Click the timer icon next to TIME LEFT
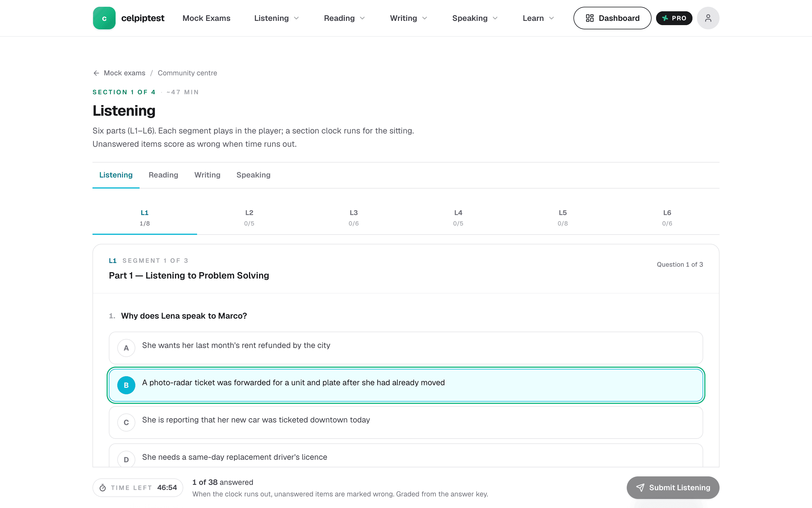This screenshot has height=508, width=812. tap(103, 487)
